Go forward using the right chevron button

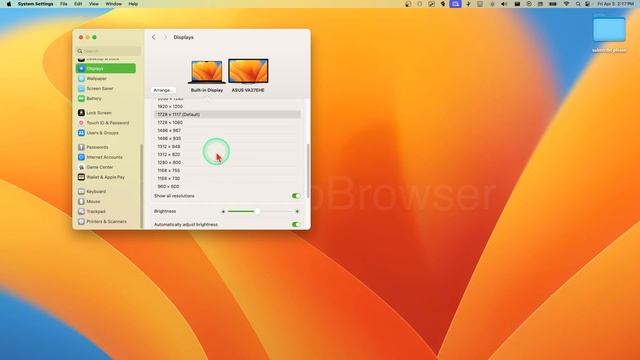pos(165,37)
